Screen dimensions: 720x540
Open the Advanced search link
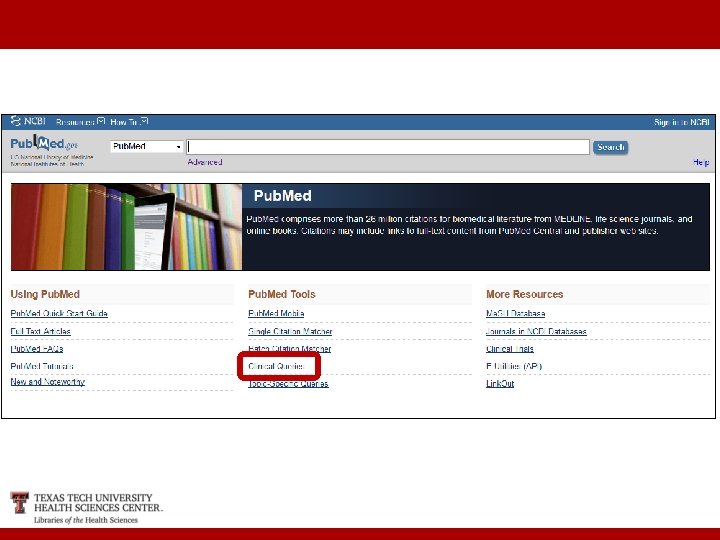pyautogui.click(x=205, y=162)
